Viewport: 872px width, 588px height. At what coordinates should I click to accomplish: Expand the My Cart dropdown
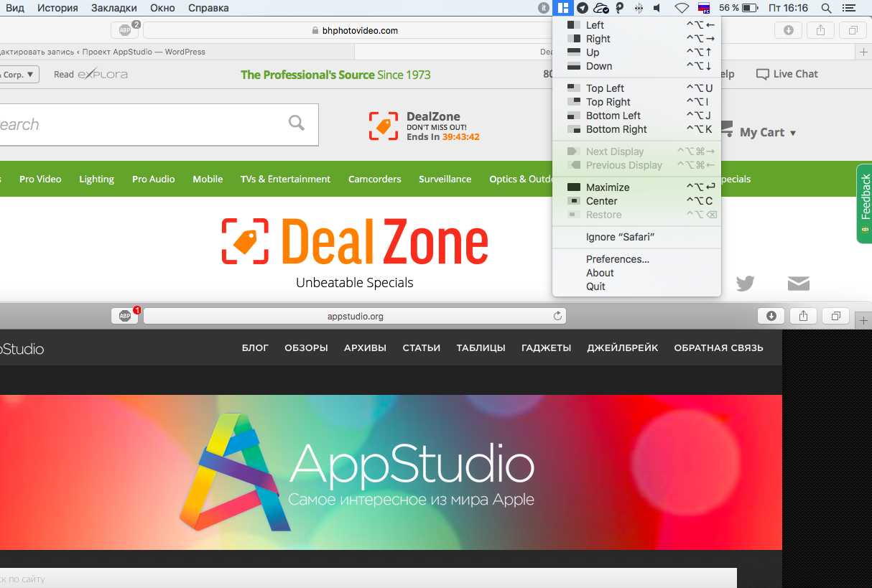click(768, 132)
